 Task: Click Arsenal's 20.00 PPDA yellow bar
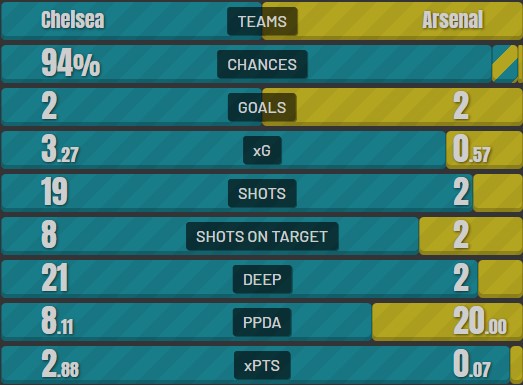click(x=447, y=322)
